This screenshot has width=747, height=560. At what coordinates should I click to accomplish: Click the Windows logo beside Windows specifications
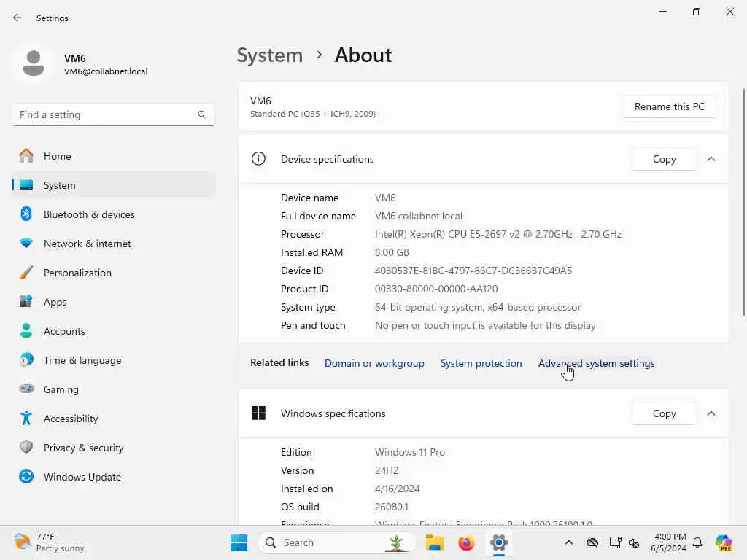coord(258,413)
